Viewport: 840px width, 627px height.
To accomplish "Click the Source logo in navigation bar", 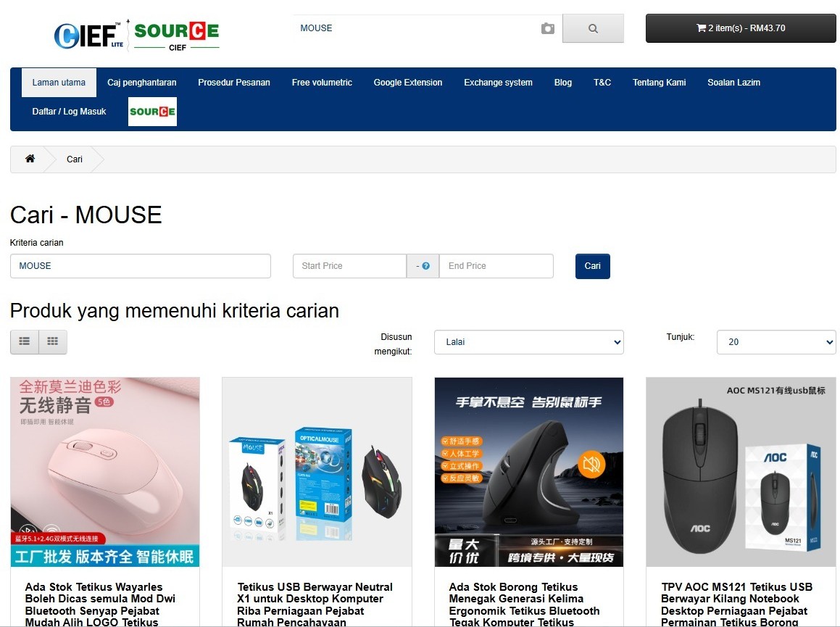I will (x=152, y=112).
